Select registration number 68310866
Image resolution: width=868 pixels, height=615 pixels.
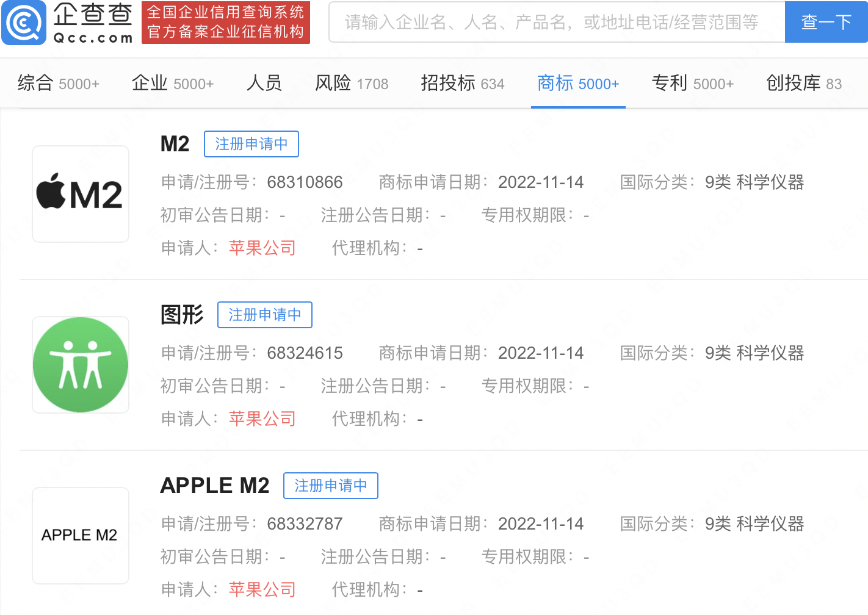click(x=305, y=182)
